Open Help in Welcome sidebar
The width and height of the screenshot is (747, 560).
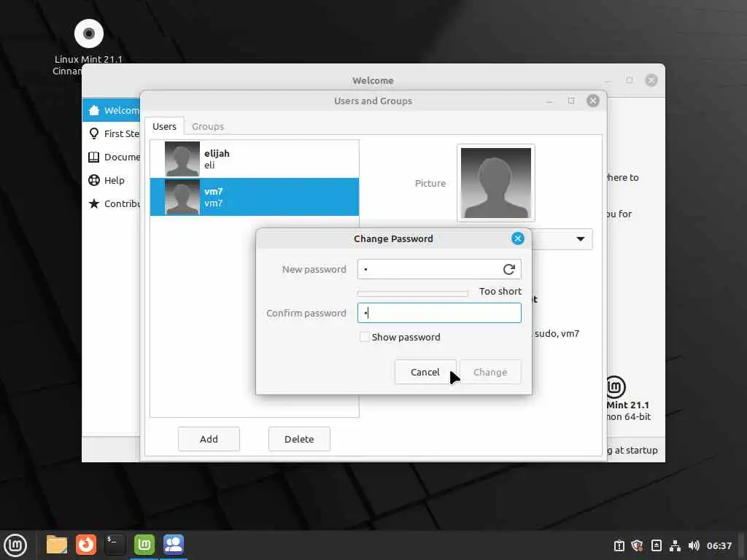pos(112,181)
